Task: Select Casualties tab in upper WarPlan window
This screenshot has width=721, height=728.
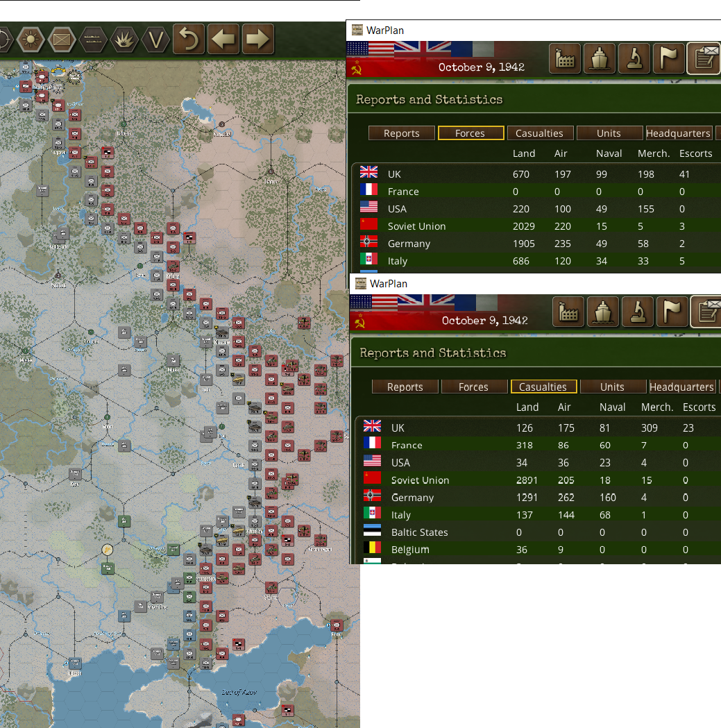Action: click(540, 133)
